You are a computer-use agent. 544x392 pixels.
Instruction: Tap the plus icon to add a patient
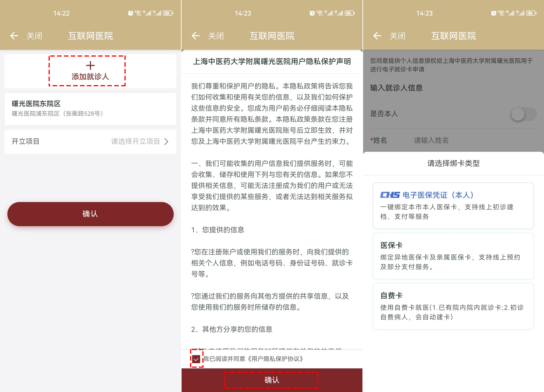pos(90,65)
